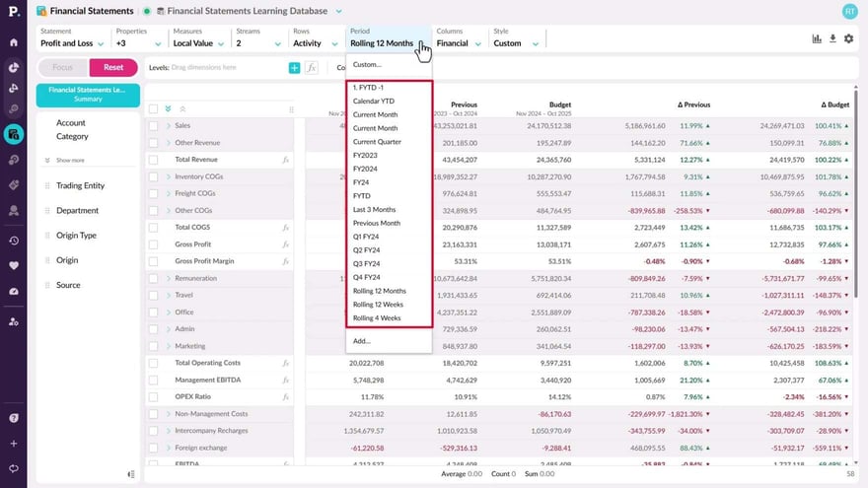Open the settings gear icon
Image resolution: width=868 pixels, height=488 pixels.
click(x=848, y=38)
